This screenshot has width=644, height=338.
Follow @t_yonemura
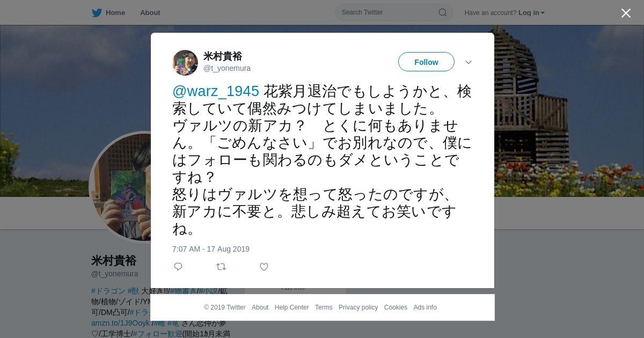pyautogui.click(x=426, y=62)
